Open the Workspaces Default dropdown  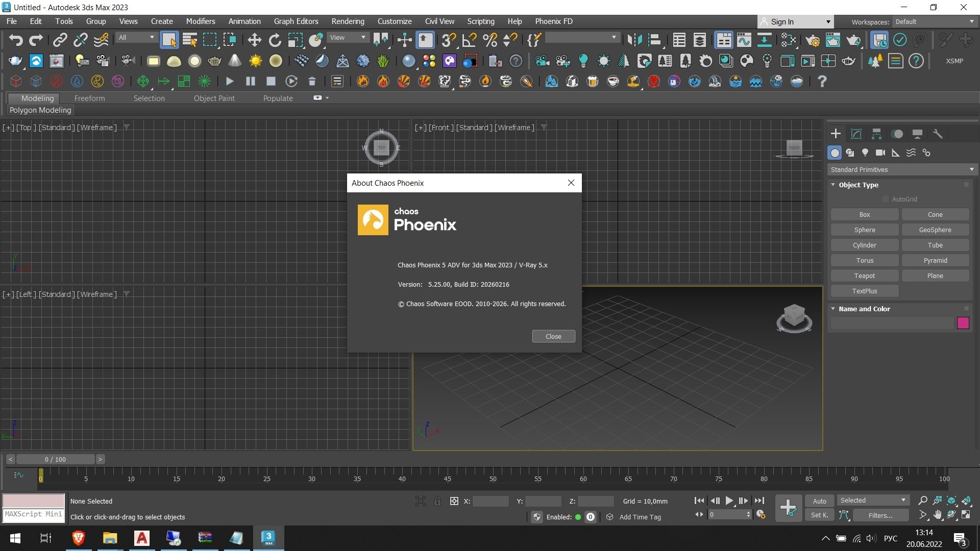coord(935,21)
